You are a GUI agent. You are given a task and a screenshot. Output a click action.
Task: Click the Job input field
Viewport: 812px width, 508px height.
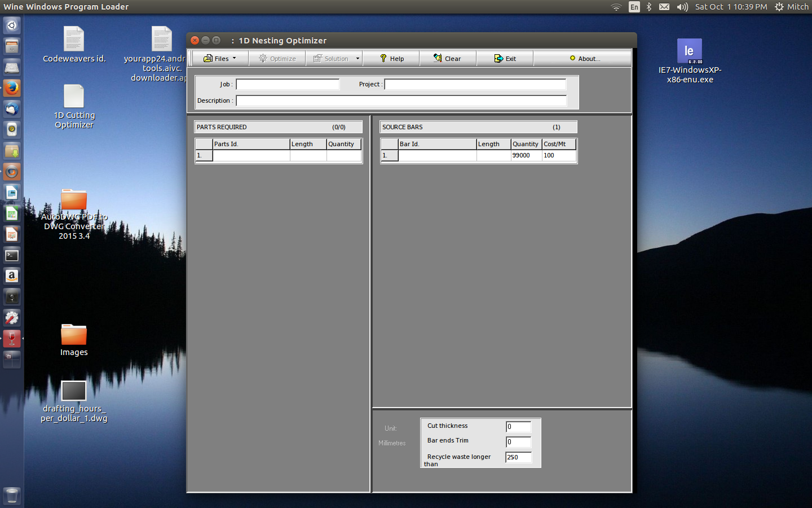pyautogui.click(x=288, y=84)
